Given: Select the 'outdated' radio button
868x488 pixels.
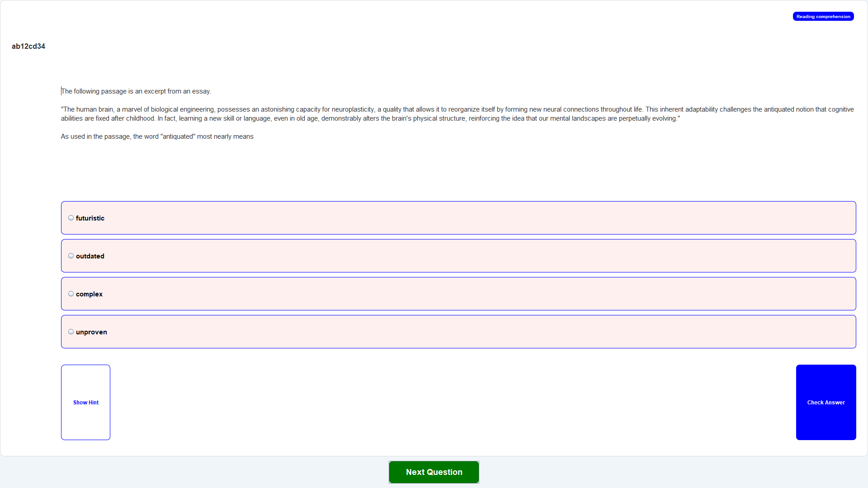Looking at the screenshot, I should tap(71, 256).
